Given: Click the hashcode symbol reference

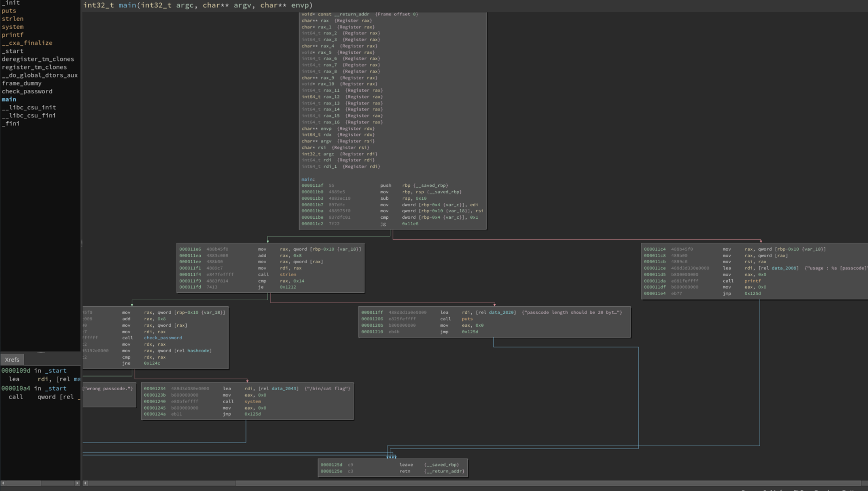Looking at the screenshot, I should pos(199,351).
